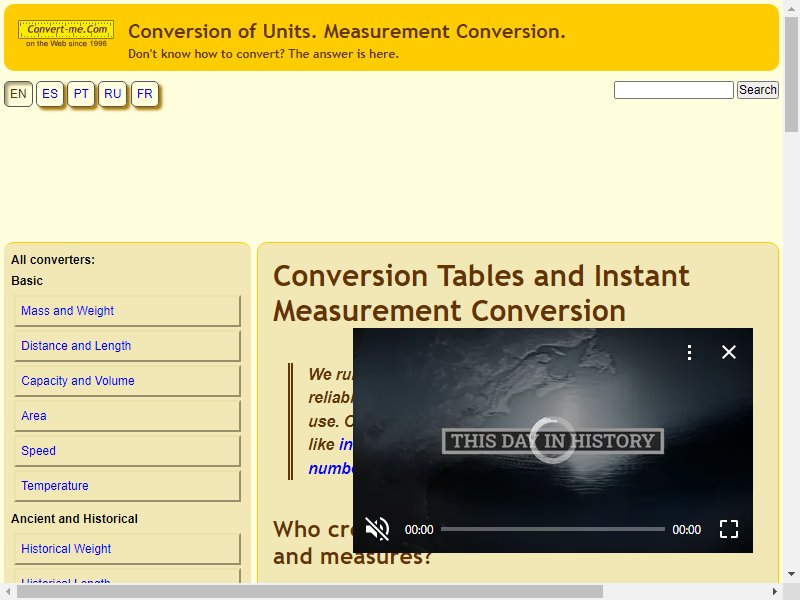The height and width of the screenshot is (600, 800).
Task: Switch language to FR
Action: [x=145, y=94]
